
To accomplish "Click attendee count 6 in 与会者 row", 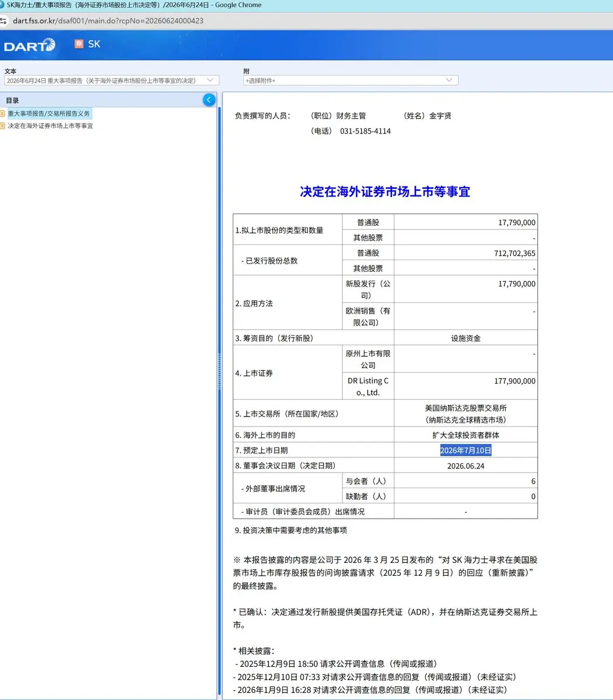I will pyautogui.click(x=533, y=481).
